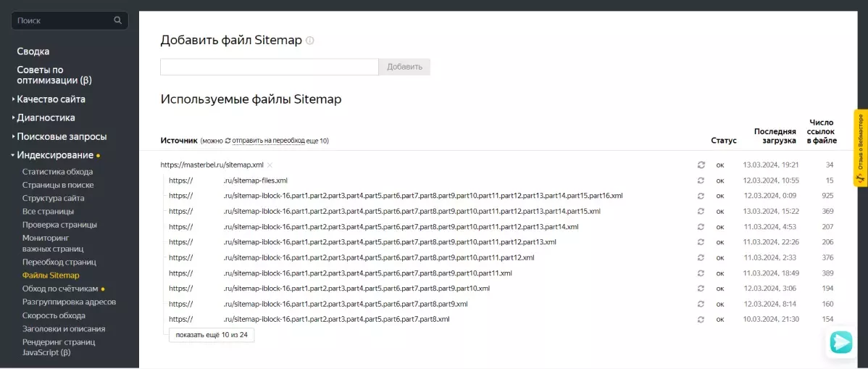Open the chat widget icon at bottom right

[841, 342]
